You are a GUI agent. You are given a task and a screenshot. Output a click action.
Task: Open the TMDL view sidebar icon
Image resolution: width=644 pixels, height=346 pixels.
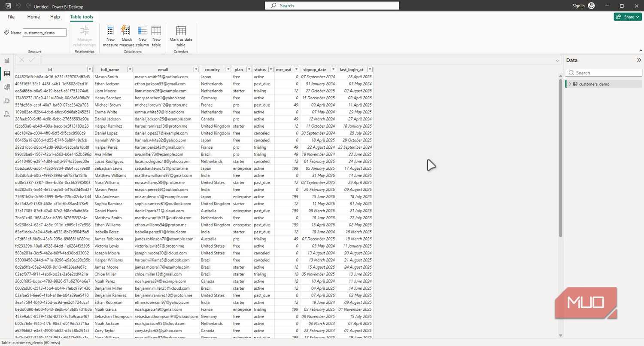(7, 114)
